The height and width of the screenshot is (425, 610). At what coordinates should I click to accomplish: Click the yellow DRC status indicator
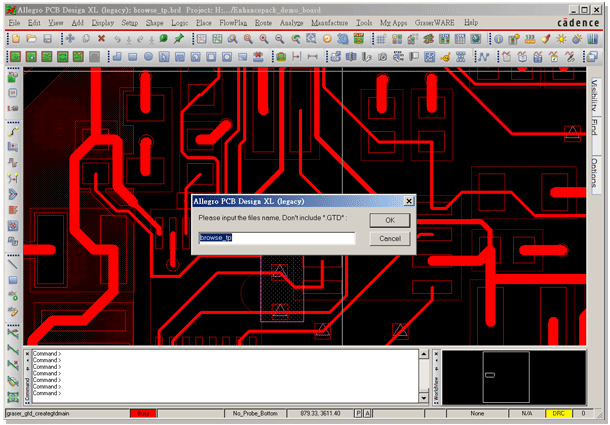[x=558, y=413]
